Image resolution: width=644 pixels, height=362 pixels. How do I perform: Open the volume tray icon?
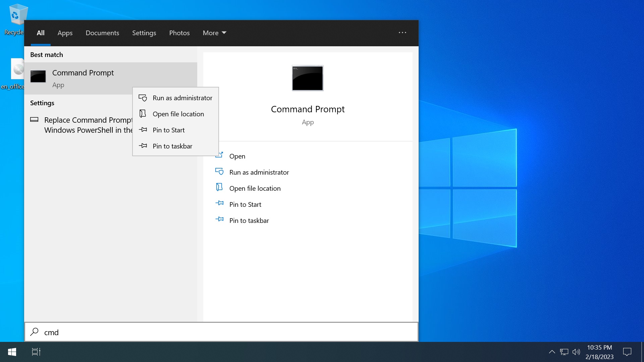pos(576,352)
